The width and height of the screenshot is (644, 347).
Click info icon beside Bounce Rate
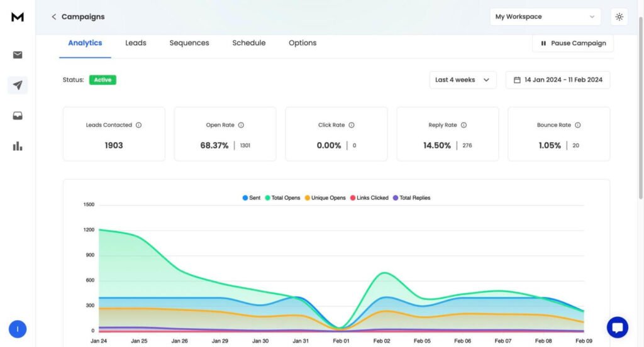(577, 125)
